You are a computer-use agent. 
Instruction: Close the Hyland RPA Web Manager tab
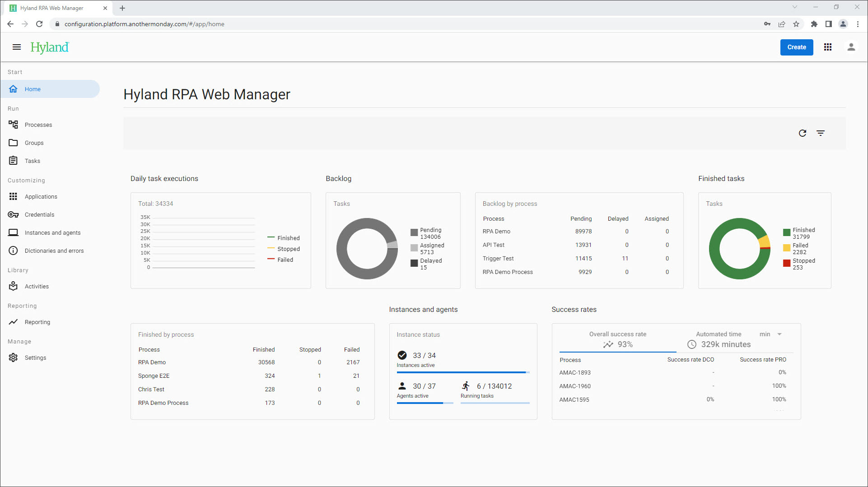tap(105, 8)
